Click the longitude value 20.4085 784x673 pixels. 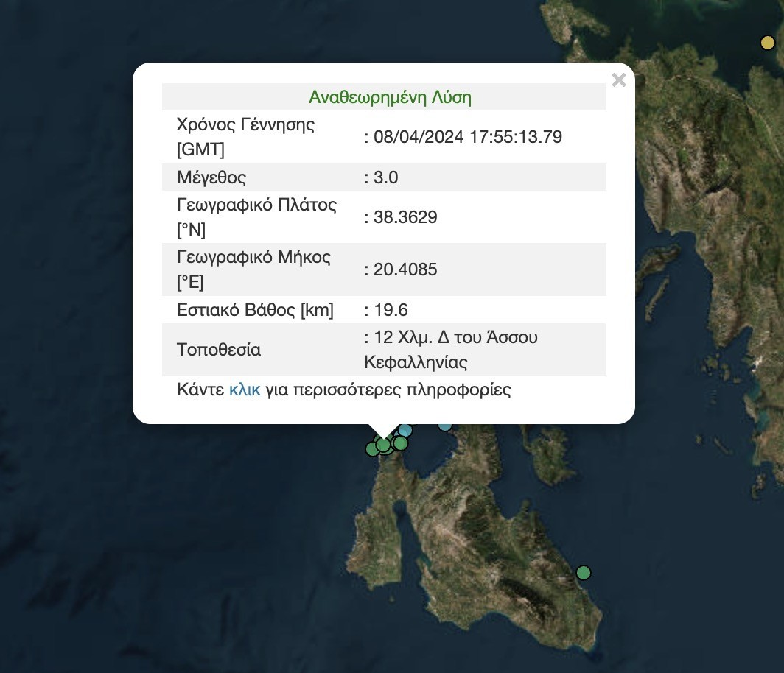tap(405, 269)
